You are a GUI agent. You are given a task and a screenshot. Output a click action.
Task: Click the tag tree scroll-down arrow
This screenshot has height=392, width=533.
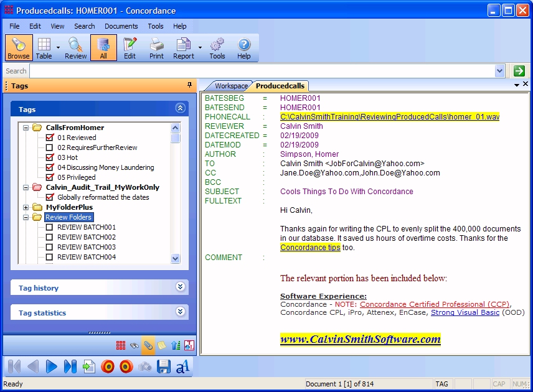click(x=176, y=258)
